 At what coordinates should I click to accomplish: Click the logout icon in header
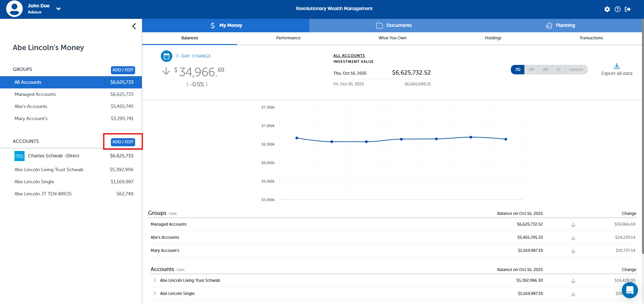tap(628, 9)
